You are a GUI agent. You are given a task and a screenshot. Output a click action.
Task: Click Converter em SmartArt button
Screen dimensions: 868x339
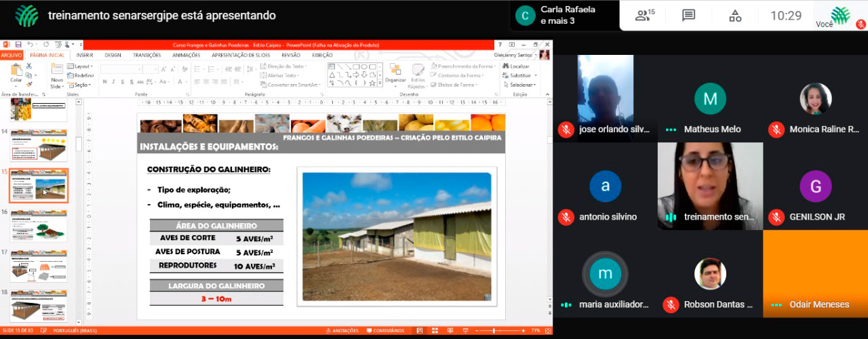pos(292,85)
